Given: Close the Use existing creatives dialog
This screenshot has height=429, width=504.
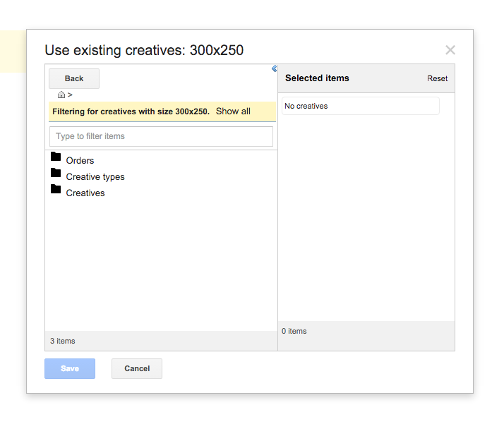Looking at the screenshot, I should point(450,50).
